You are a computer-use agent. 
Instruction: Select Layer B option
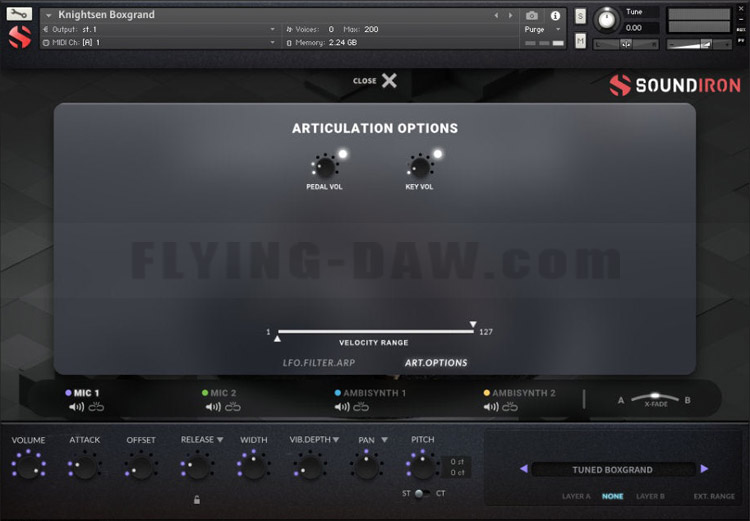coord(650,496)
